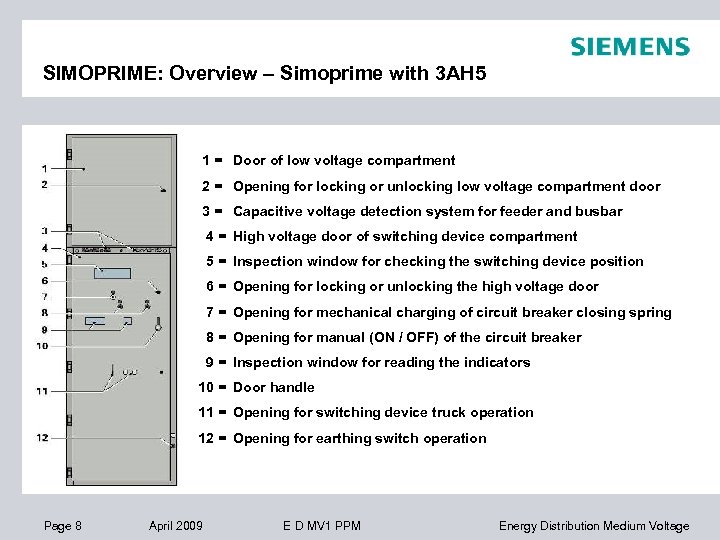Click callout number 12 beside the diagram
Viewport: 720px width, 540px height.
point(42,438)
